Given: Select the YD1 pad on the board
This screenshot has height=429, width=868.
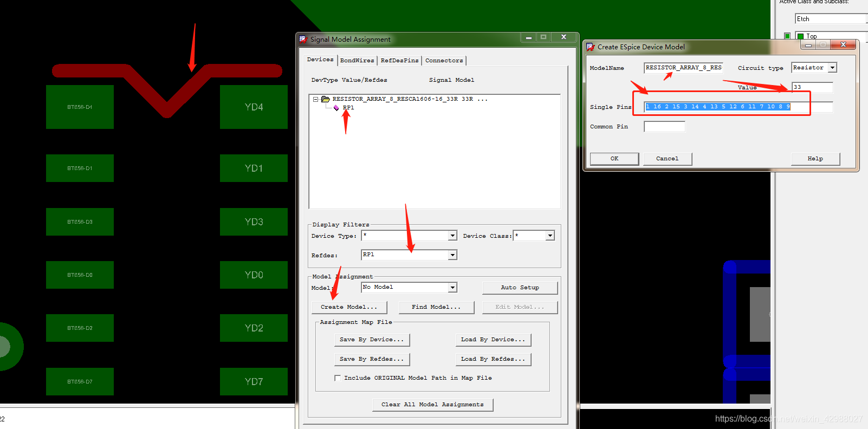Looking at the screenshot, I should tap(254, 168).
